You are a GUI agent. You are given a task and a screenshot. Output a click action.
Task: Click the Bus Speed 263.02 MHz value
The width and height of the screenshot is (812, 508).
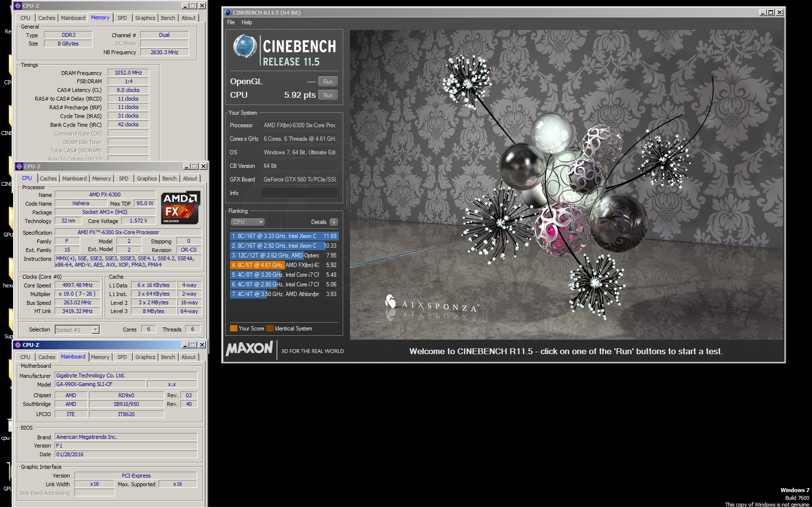click(x=77, y=302)
